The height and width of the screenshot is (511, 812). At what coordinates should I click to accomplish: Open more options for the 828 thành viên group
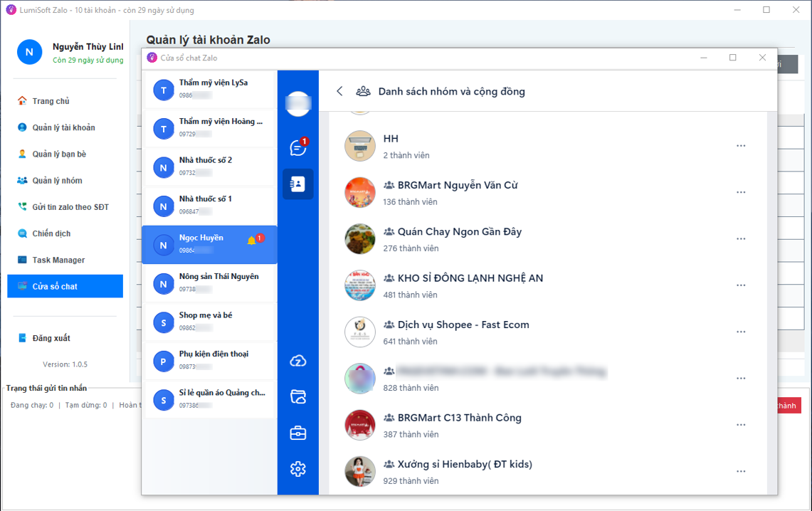click(x=741, y=379)
